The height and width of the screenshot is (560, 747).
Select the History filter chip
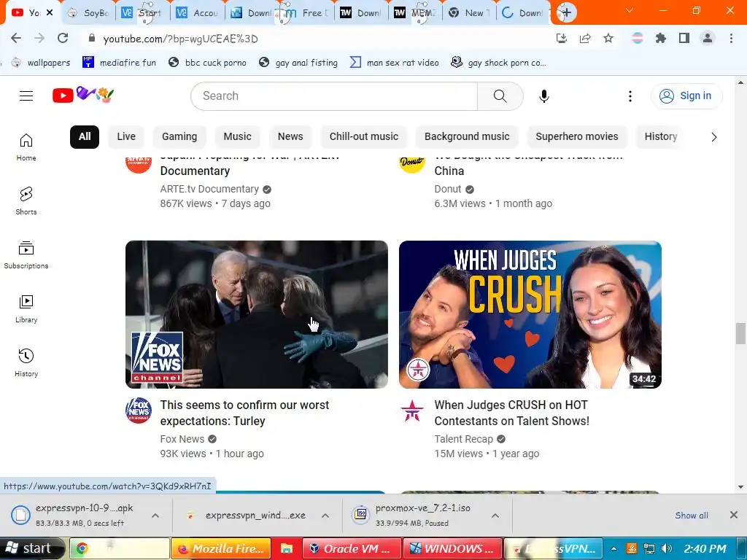[x=660, y=136]
